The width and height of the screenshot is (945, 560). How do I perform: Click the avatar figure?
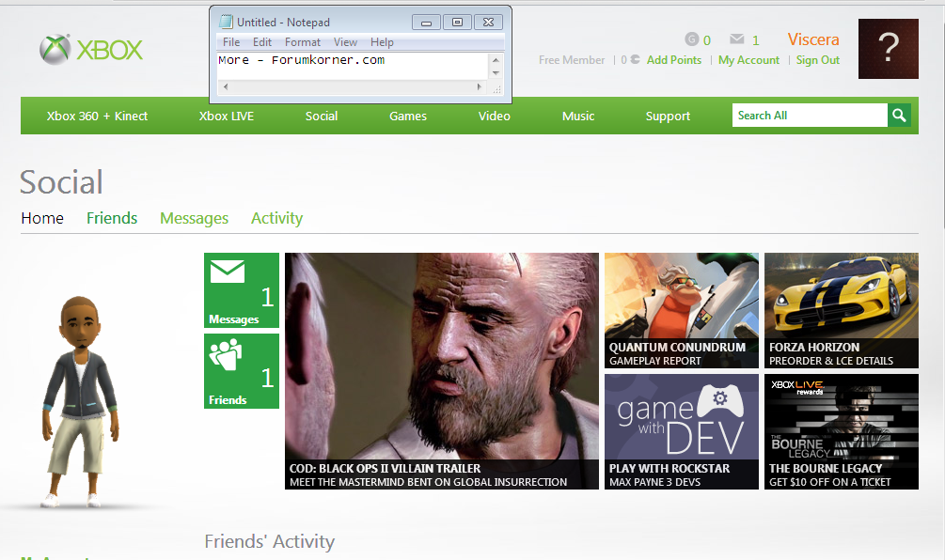click(x=80, y=401)
